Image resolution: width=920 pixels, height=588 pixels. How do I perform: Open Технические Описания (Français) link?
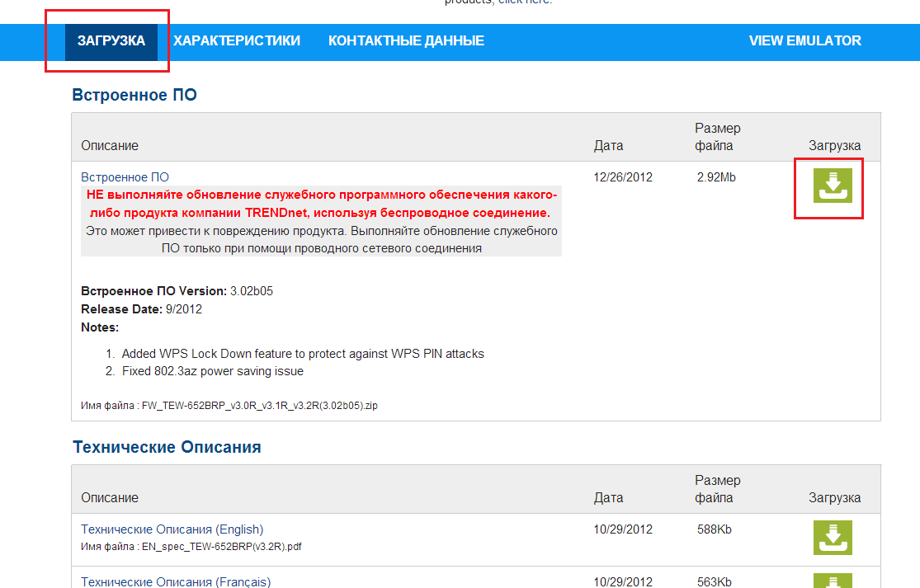176,581
